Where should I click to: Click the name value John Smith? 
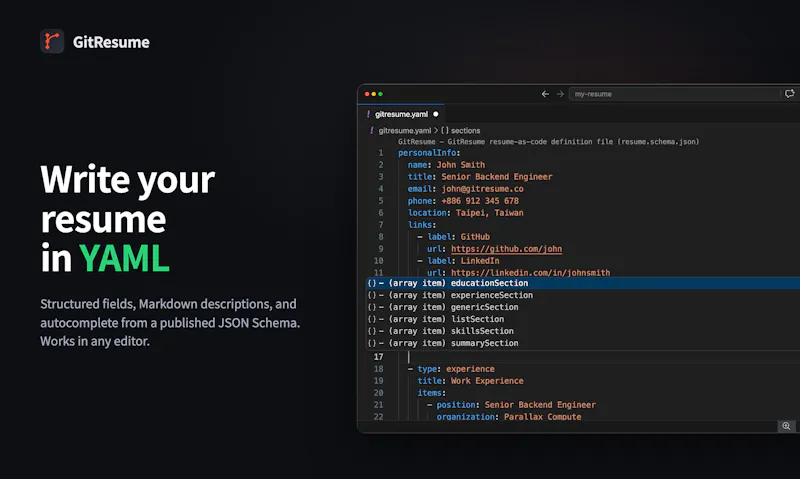pos(461,165)
